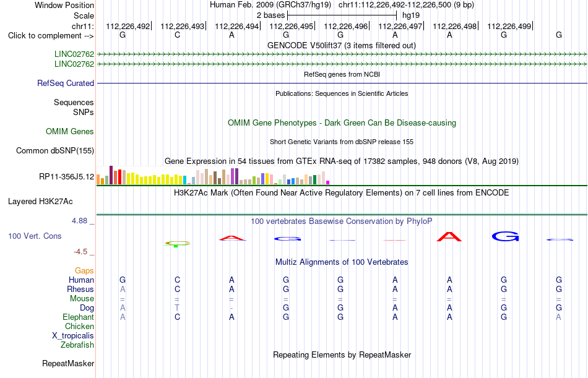Open 'Short Genetic Variants from dbSNP release 155' title

[342, 142]
